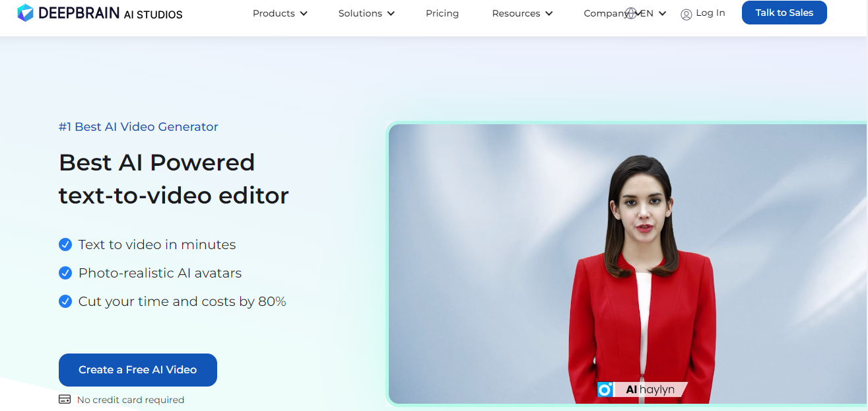Click checkmark icon beside Text to video in minutes

[x=65, y=244]
